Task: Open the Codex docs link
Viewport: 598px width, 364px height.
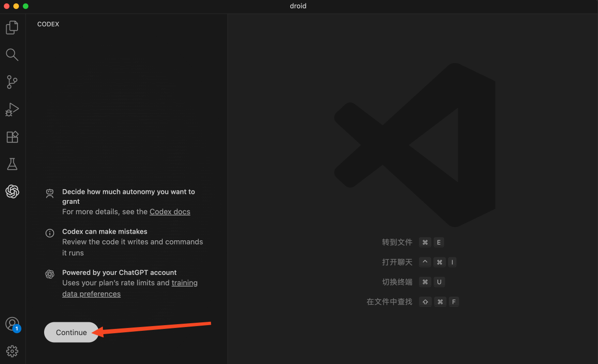Action: point(170,212)
